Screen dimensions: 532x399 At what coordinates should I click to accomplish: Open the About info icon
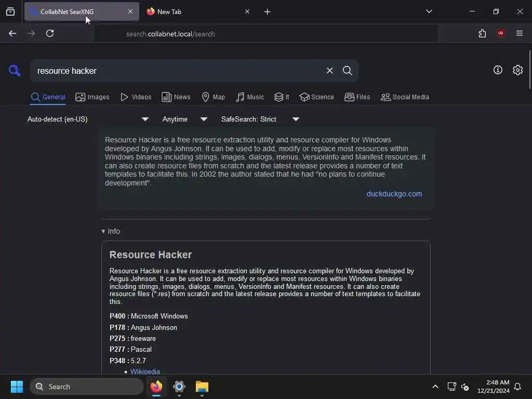click(498, 70)
